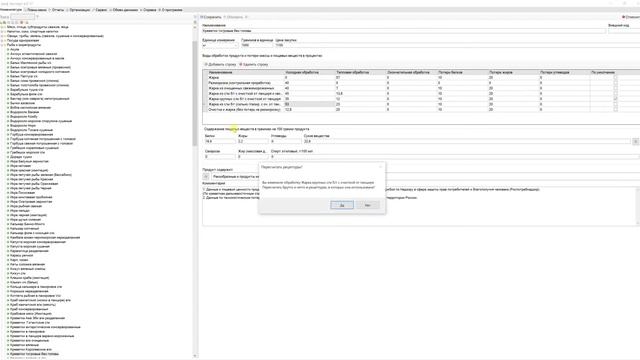
Task: Select the Очистка и жарка row name cell
Action: [245, 109]
